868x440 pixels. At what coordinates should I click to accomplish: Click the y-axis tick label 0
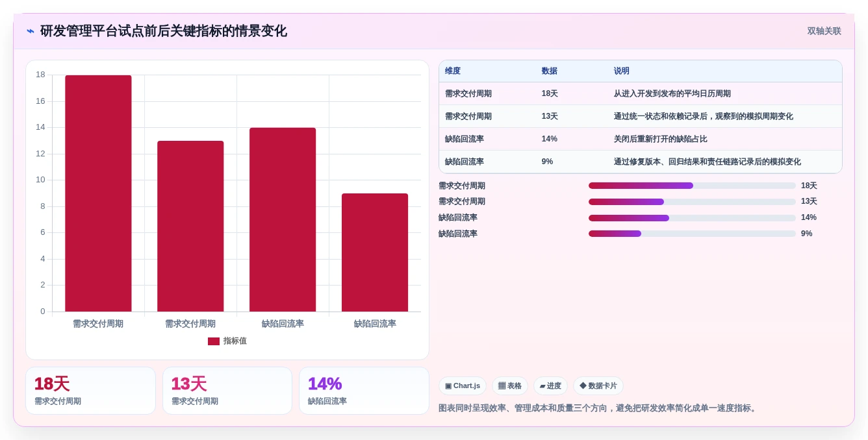43,312
